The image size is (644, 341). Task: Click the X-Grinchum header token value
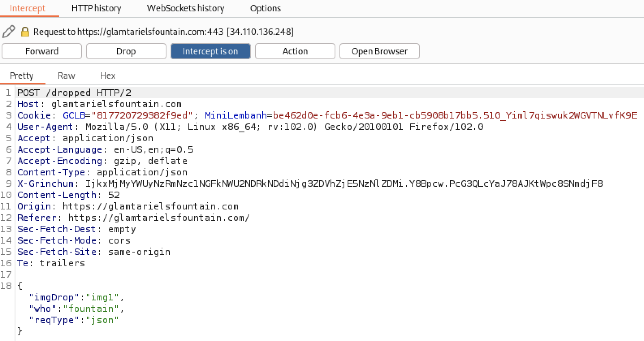344,183
